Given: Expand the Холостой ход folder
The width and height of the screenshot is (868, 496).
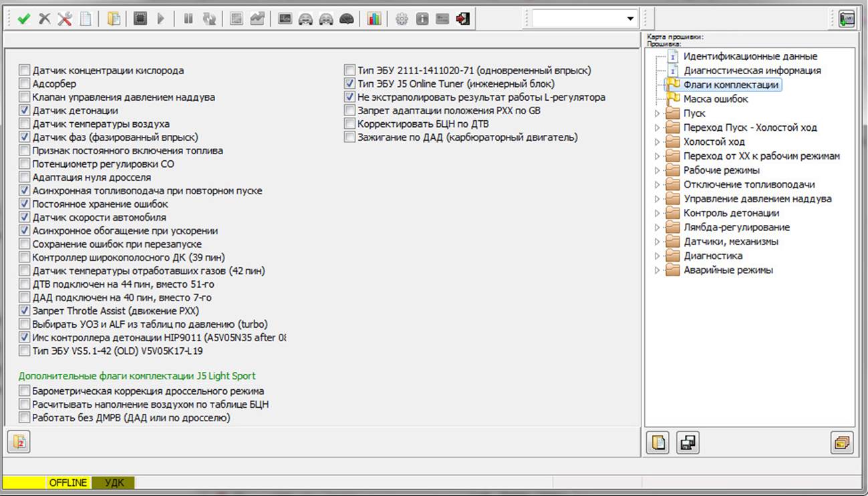Looking at the screenshot, I should (x=658, y=142).
